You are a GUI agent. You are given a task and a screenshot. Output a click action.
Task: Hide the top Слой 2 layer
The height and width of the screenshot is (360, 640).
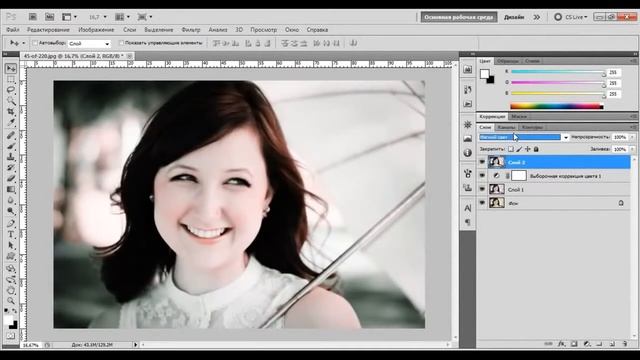point(482,162)
